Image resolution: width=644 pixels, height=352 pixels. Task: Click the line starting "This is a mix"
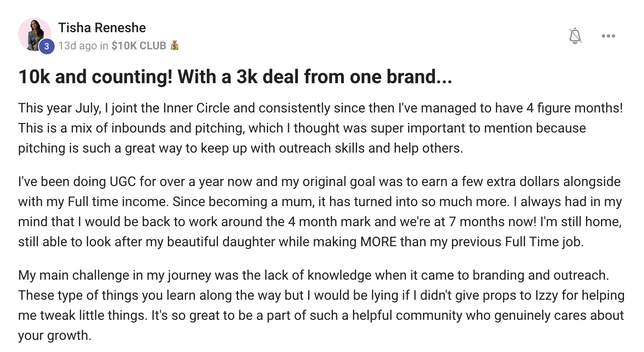302,128
